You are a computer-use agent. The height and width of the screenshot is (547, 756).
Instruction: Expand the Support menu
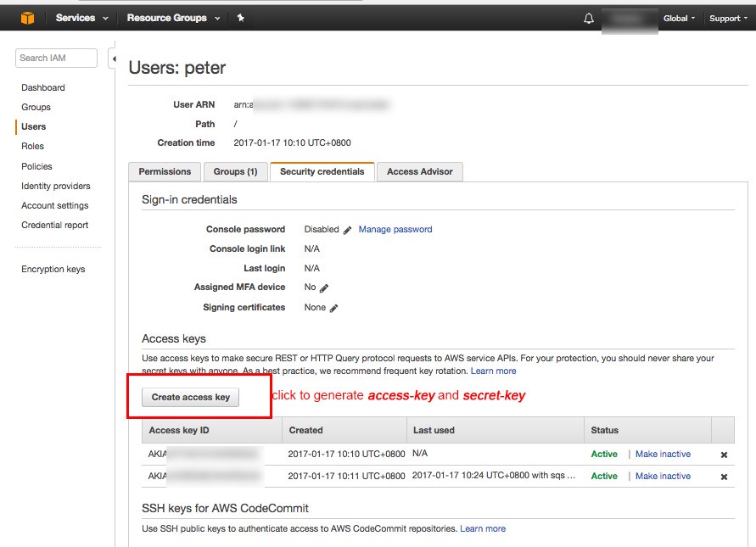[728, 19]
